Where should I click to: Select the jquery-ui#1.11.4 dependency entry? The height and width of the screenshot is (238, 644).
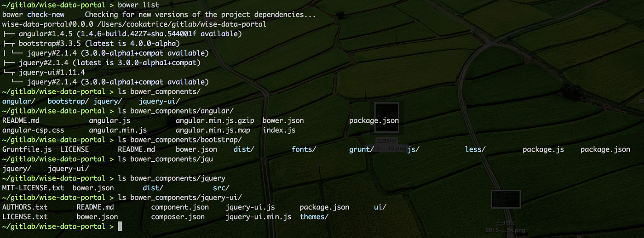[52, 73]
